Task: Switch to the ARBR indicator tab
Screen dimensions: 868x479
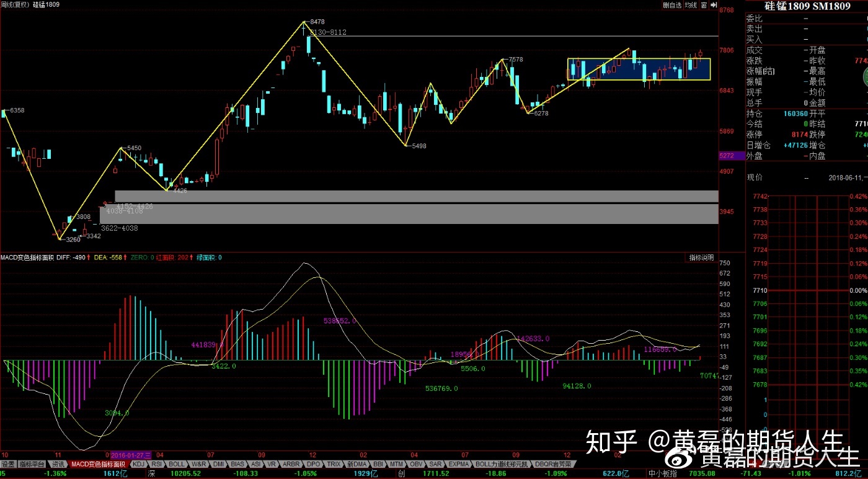Action: coord(291,464)
